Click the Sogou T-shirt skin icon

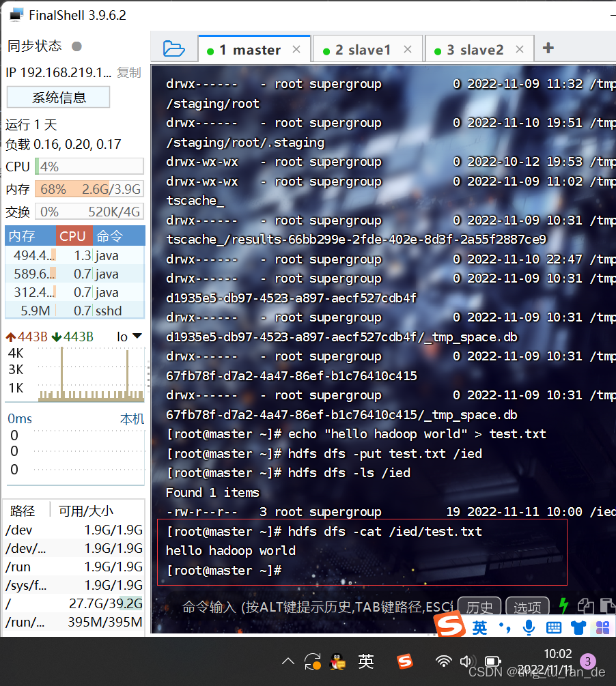click(x=578, y=627)
